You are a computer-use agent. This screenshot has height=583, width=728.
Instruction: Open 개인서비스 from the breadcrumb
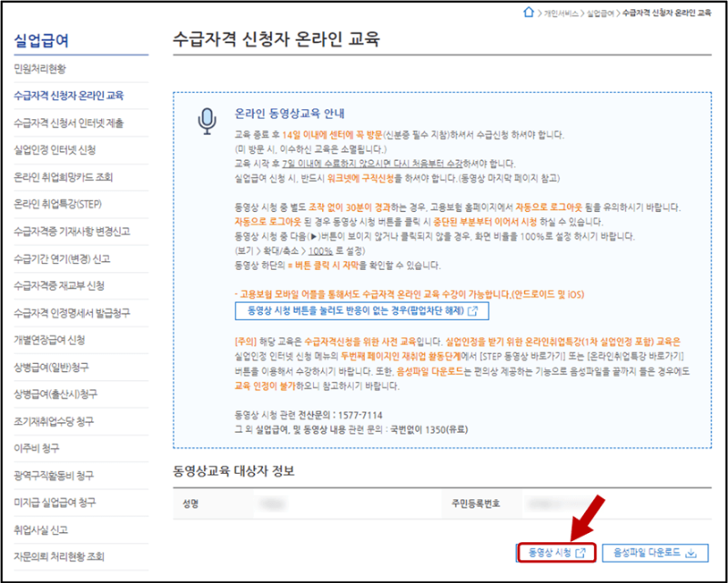click(560, 12)
